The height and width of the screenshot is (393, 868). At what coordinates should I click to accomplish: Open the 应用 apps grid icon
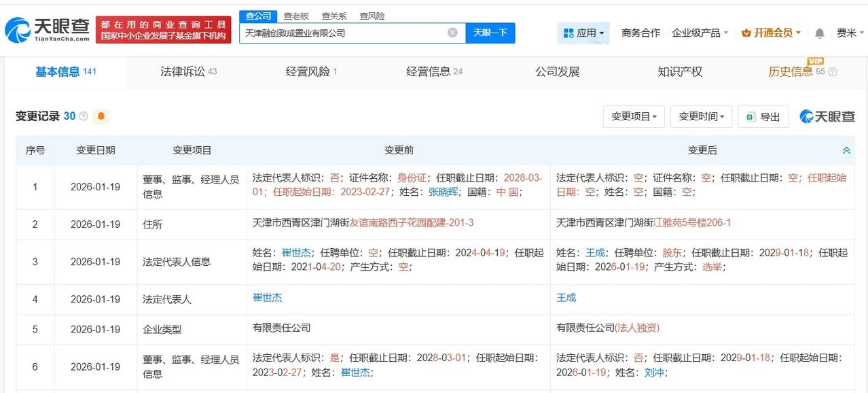569,33
